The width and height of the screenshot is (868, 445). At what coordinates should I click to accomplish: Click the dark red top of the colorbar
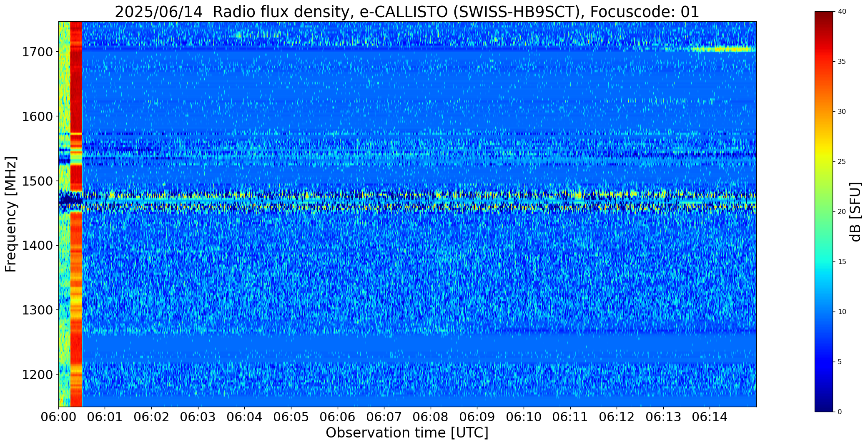825,17
